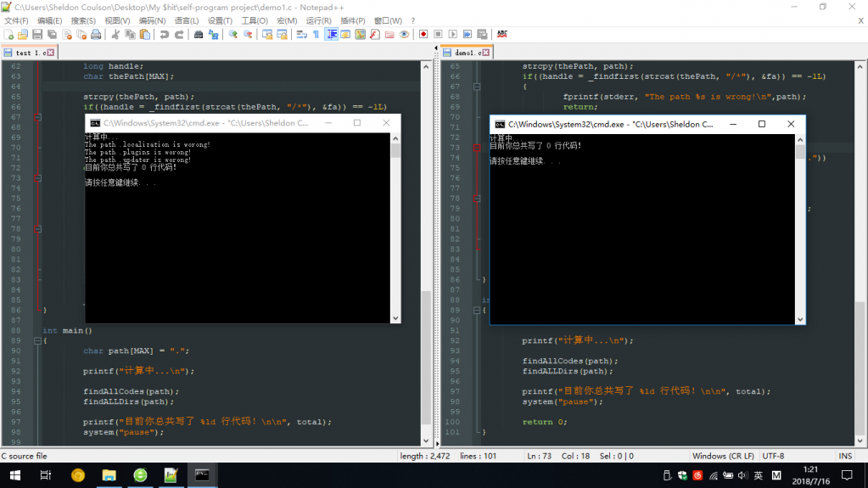This screenshot has width=868, height=488.
Task: Click the Paste clipboard icon
Action: point(144,34)
